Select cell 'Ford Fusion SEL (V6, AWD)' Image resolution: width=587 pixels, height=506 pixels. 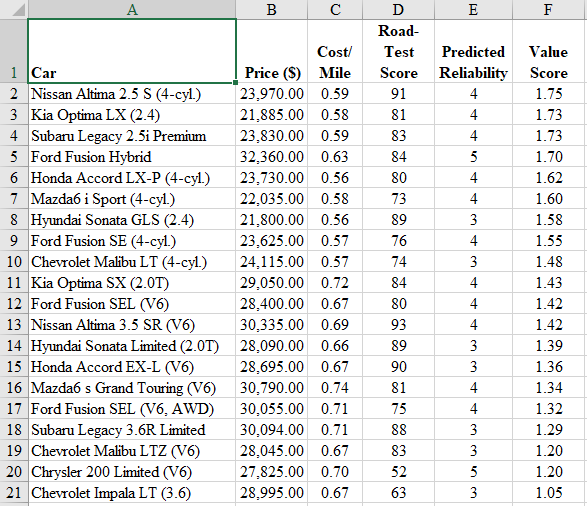pos(132,409)
